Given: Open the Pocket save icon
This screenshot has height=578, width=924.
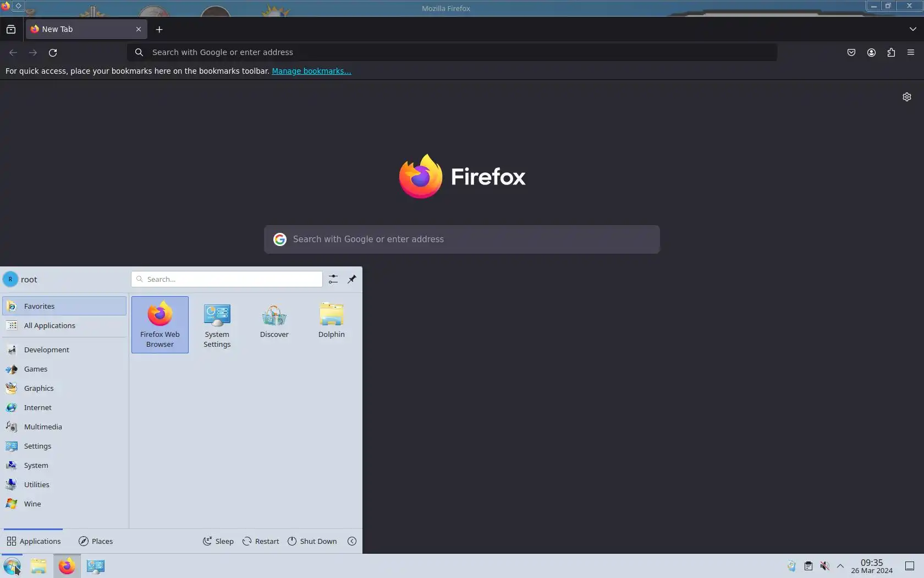Looking at the screenshot, I should click(x=851, y=52).
